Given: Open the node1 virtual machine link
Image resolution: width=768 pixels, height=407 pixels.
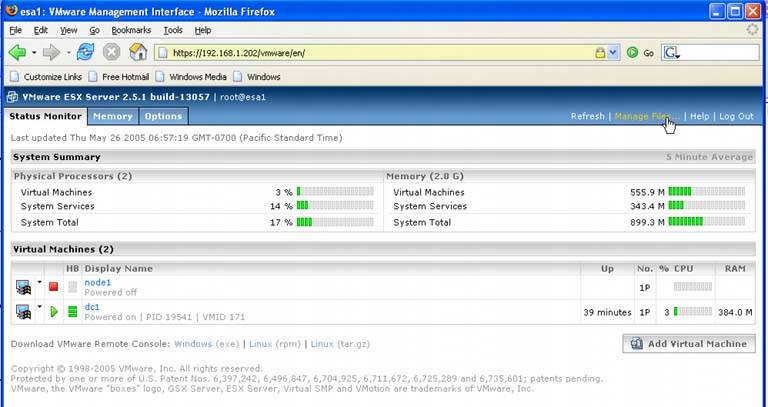Looking at the screenshot, I should 97,283.
